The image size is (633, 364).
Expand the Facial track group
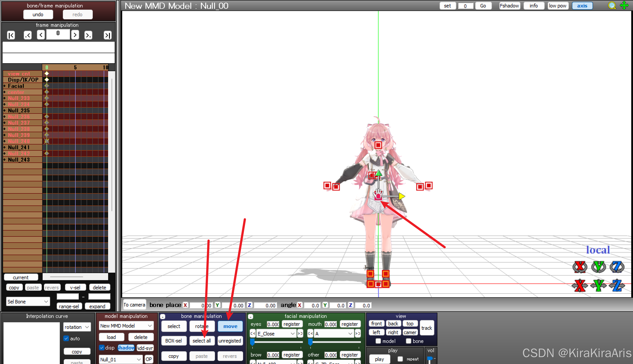click(x=4, y=86)
